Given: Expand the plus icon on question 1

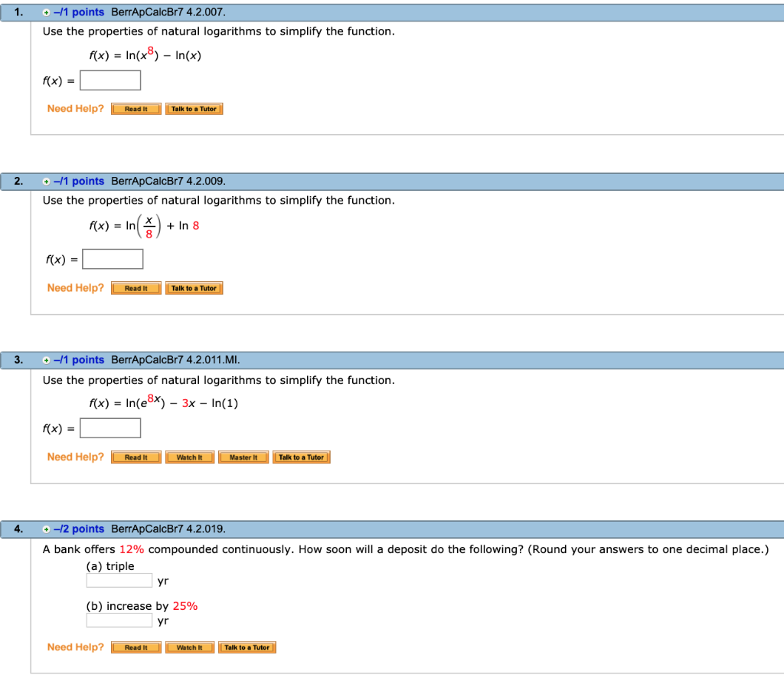Looking at the screenshot, I should pyautogui.click(x=46, y=11).
